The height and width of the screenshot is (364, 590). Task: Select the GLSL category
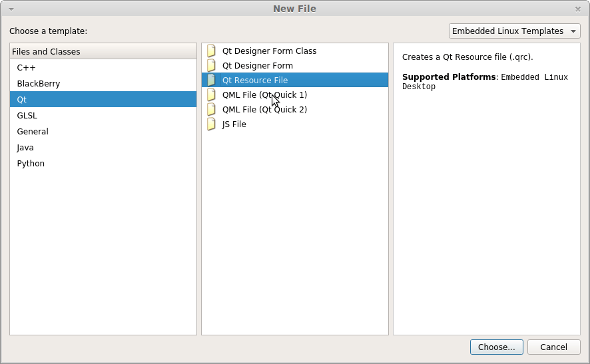click(103, 115)
